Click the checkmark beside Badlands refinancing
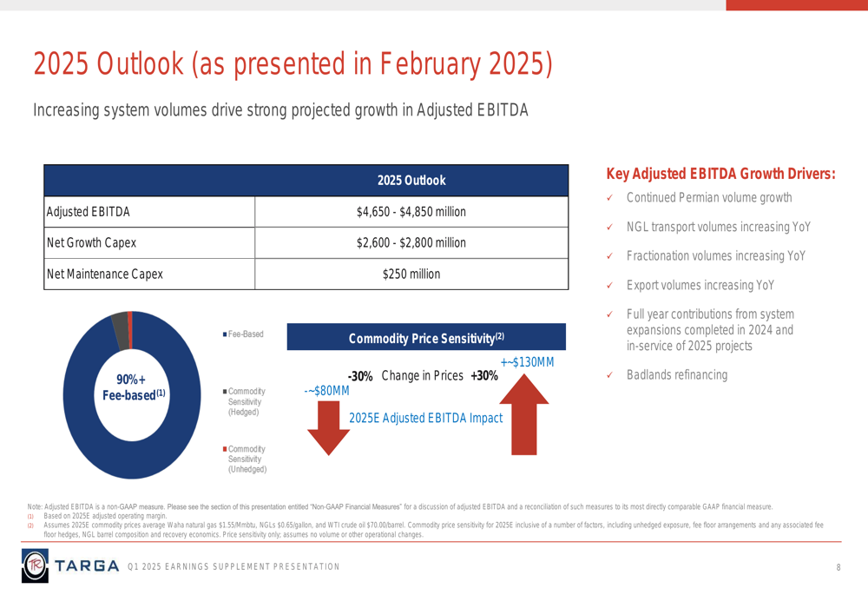 609,375
